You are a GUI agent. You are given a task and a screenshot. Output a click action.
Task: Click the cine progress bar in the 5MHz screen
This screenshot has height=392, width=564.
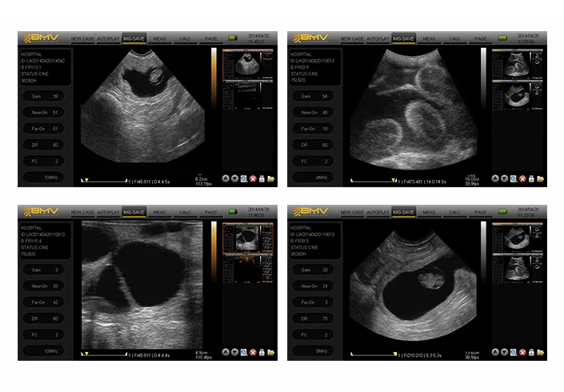pyautogui.click(x=374, y=354)
